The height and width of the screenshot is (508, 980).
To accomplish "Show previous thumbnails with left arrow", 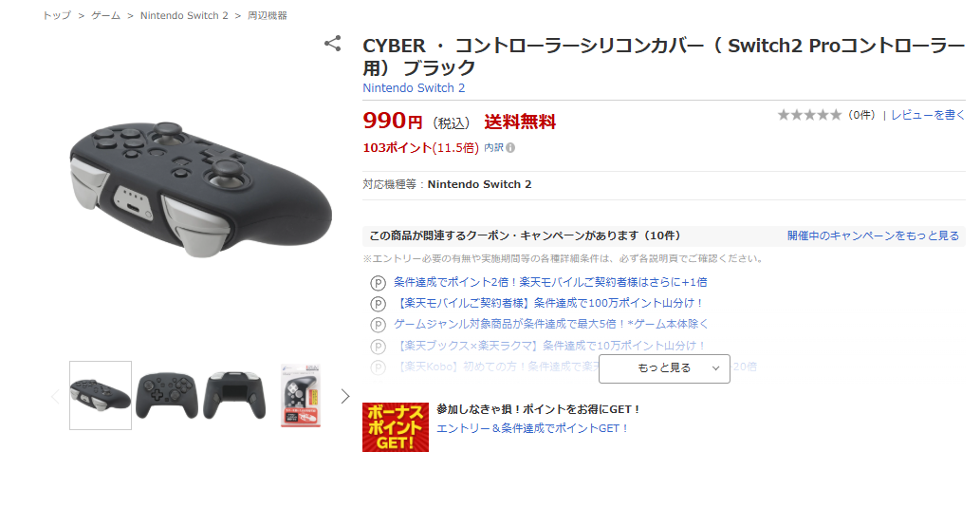I will coord(55,396).
